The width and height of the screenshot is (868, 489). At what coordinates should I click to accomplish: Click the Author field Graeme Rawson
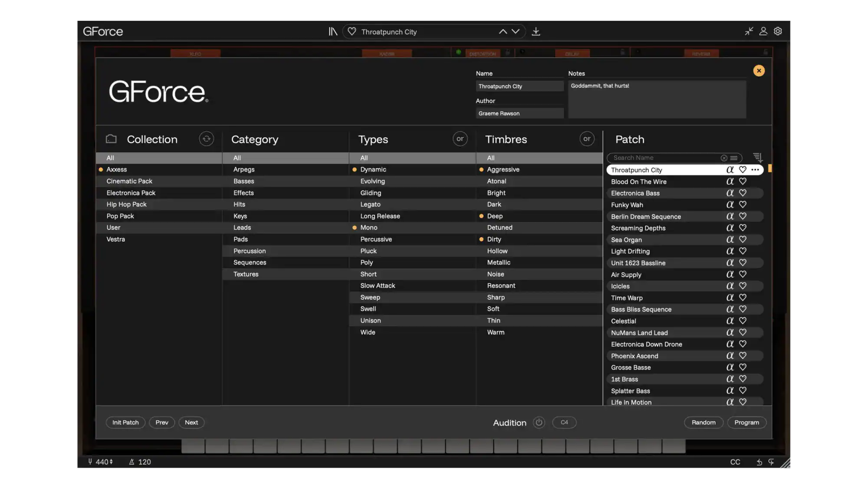tap(519, 113)
